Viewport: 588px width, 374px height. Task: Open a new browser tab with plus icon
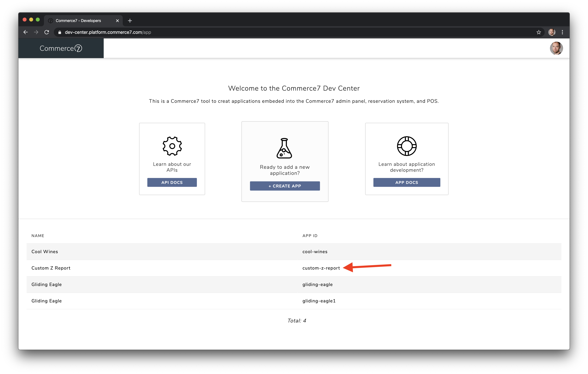pos(130,21)
